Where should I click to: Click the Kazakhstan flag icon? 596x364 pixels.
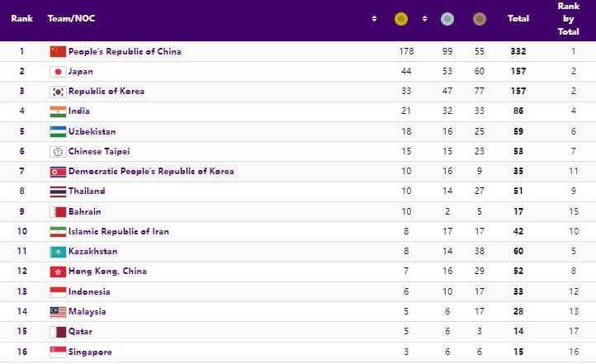(x=58, y=252)
